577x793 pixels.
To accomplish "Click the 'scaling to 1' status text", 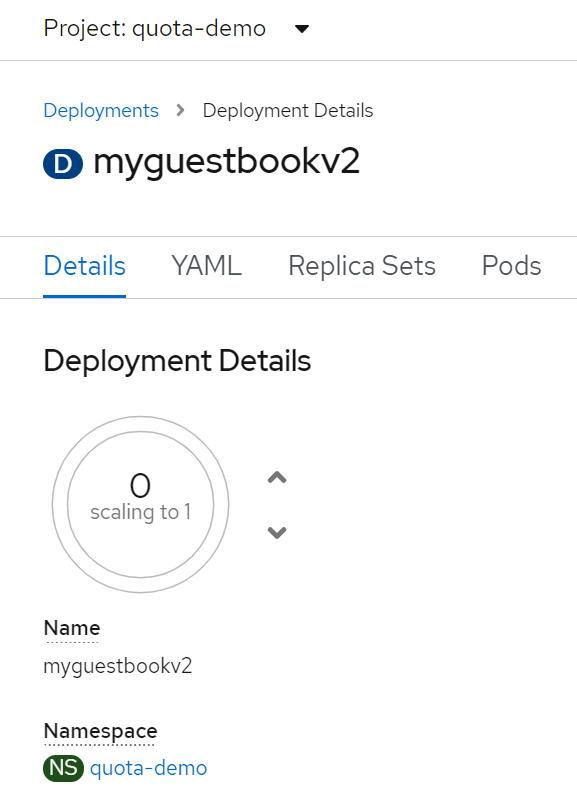I will pyautogui.click(x=141, y=512).
